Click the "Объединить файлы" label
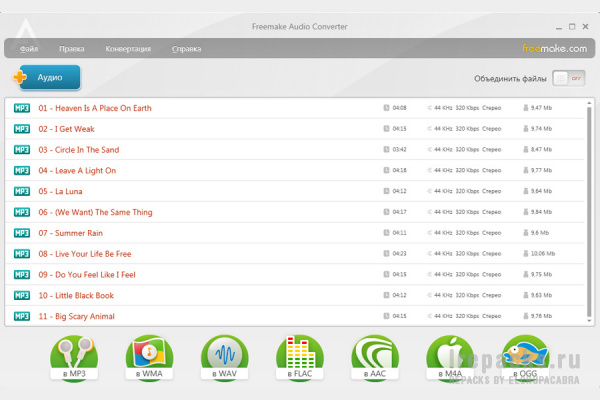600x400 pixels. click(510, 79)
